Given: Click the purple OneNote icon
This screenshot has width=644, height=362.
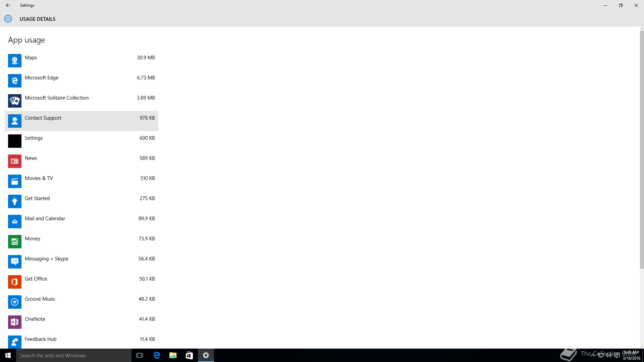Looking at the screenshot, I should click(x=15, y=322).
